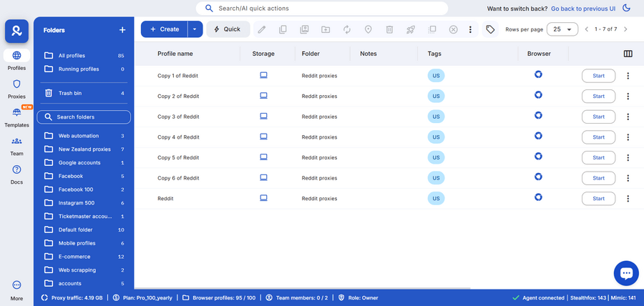The height and width of the screenshot is (306, 644).
Task: Open the column settings icon in table header
Action: pos(628,54)
